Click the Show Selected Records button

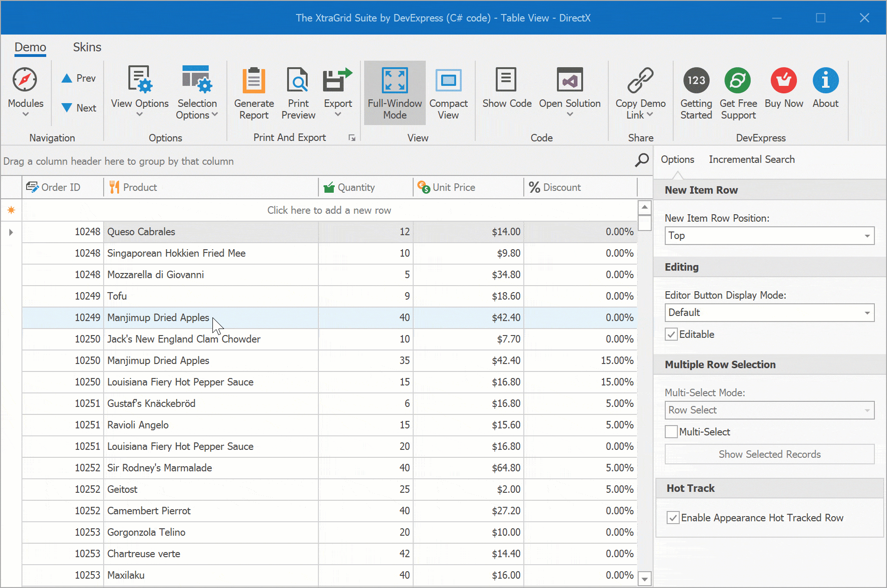tap(769, 454)
